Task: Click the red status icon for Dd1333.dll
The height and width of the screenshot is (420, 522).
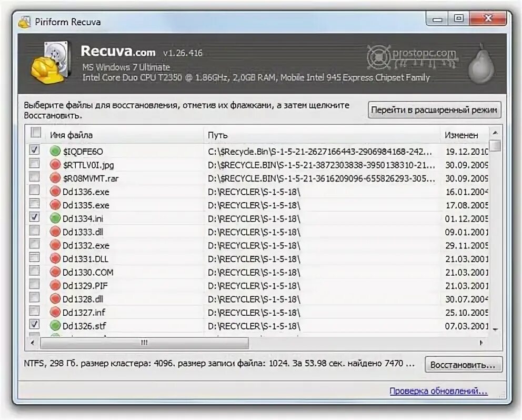Action: [x=55, y=232]
